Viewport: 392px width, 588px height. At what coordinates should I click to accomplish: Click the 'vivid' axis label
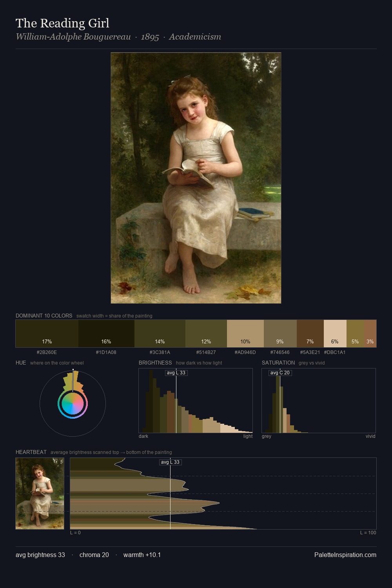[370, 436]
